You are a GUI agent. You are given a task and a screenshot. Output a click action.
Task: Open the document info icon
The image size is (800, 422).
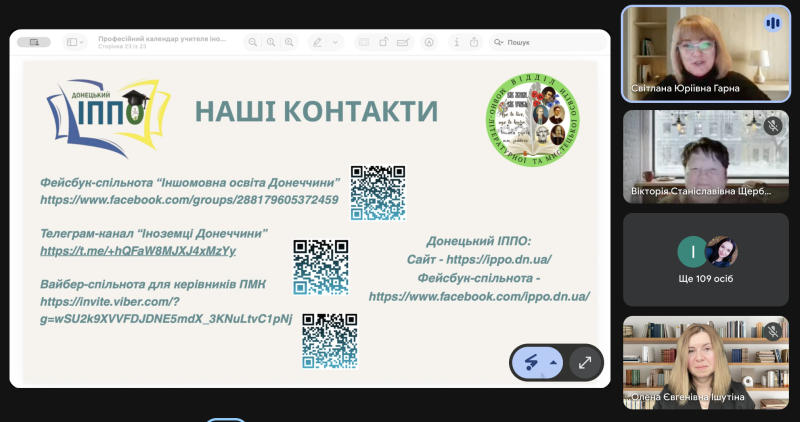[455, 42]
